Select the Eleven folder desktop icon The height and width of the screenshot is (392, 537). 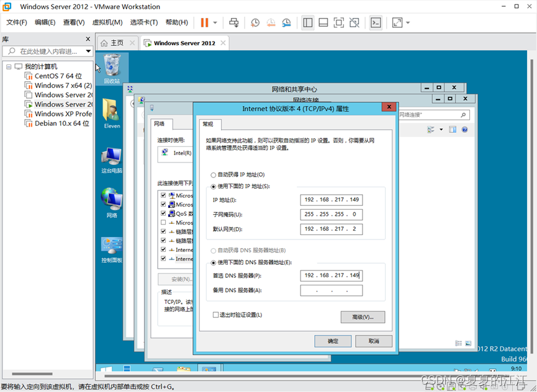112,114
